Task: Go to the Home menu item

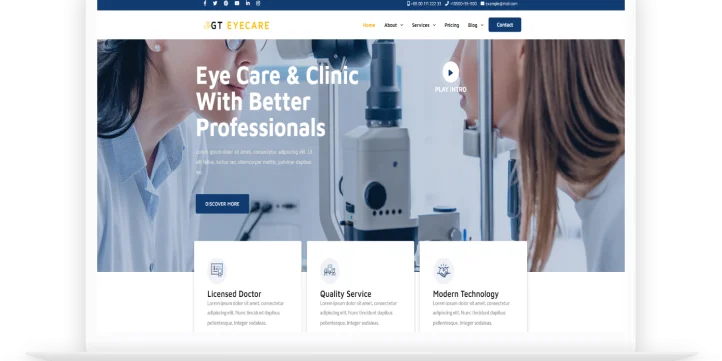Action: click(369, 25)
